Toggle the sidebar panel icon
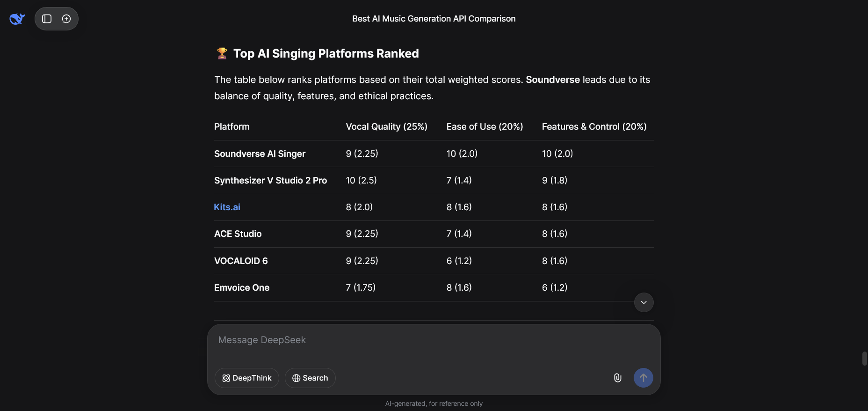The image size is (868, 411). pos(47,19)
